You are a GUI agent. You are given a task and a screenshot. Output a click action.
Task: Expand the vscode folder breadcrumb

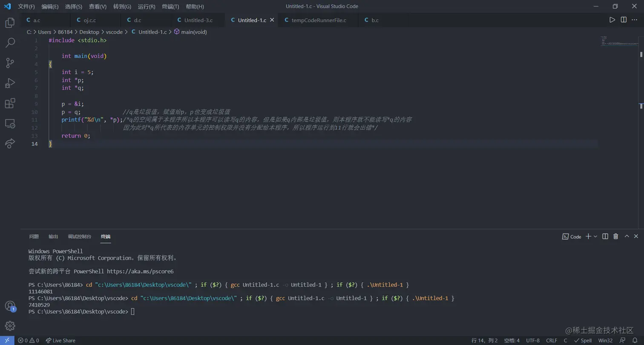(114, 32)
